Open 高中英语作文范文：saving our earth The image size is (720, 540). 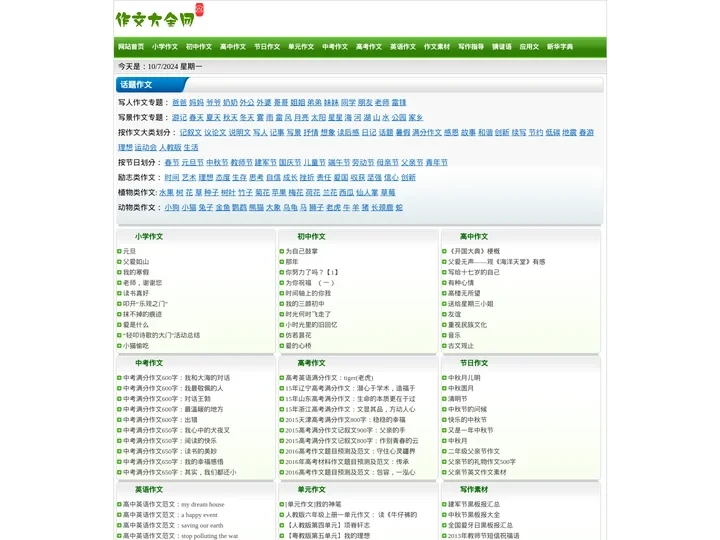174,525
